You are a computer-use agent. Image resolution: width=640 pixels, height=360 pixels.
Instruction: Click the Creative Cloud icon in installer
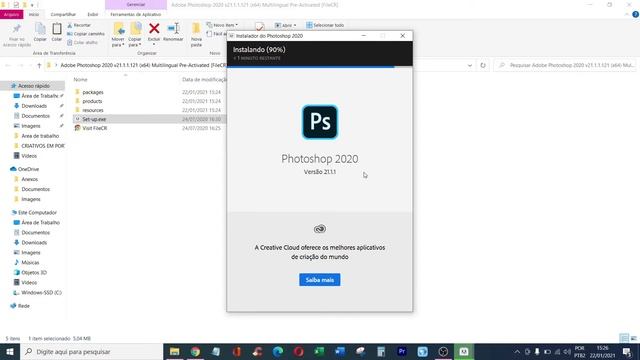tap(320, 229)
